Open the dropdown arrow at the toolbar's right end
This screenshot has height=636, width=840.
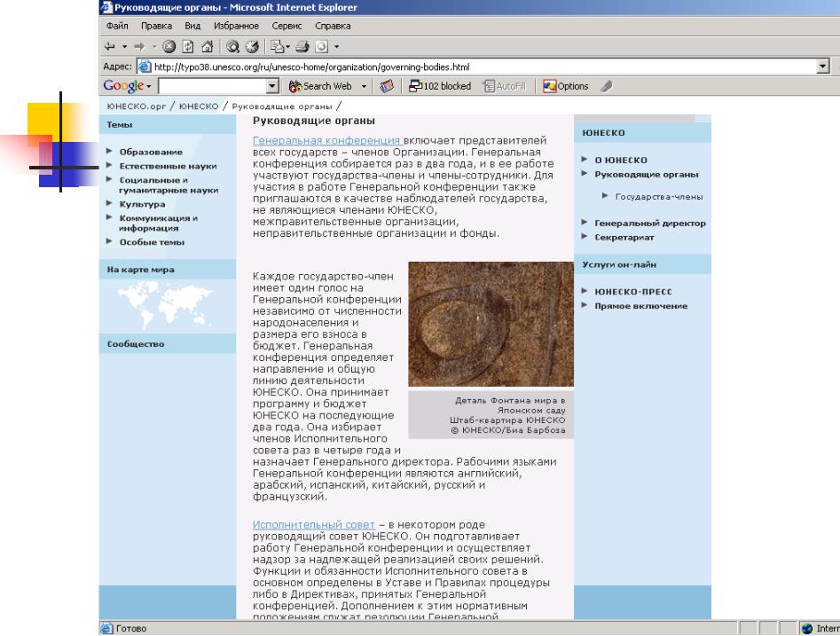point(336,47)
